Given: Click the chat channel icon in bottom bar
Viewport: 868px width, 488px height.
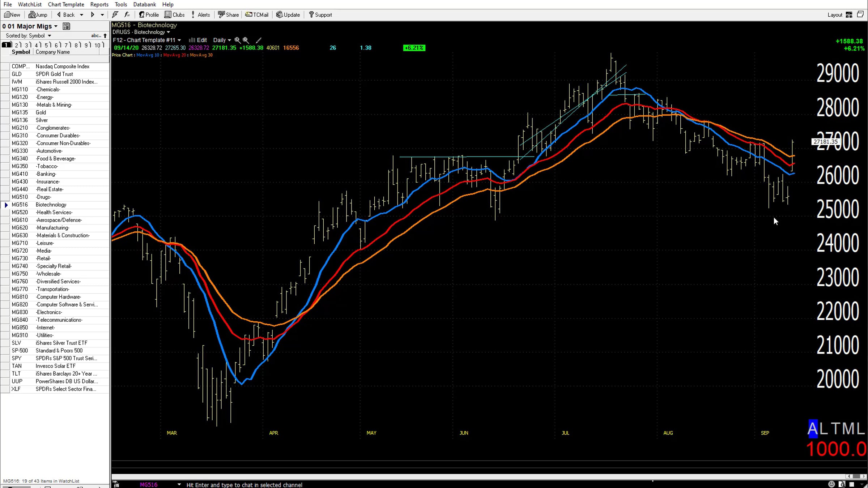Looking at the screenshot, I should click(x=116, y=484).
